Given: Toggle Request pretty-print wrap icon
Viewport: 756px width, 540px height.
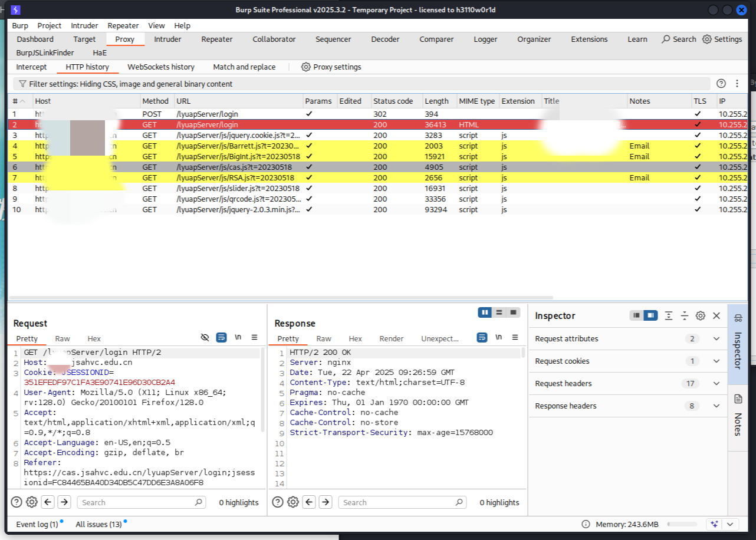Looking at the screenshot, I should (x=221, y=337).
